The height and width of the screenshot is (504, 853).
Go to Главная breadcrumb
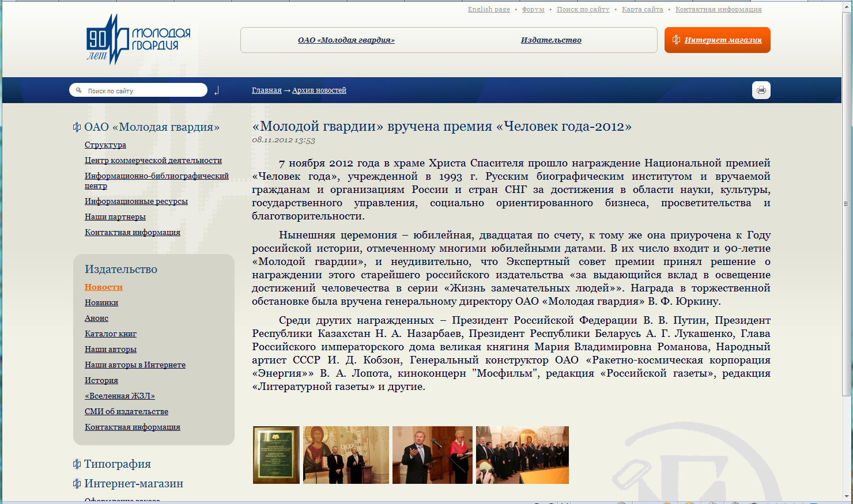click(267, 90)
